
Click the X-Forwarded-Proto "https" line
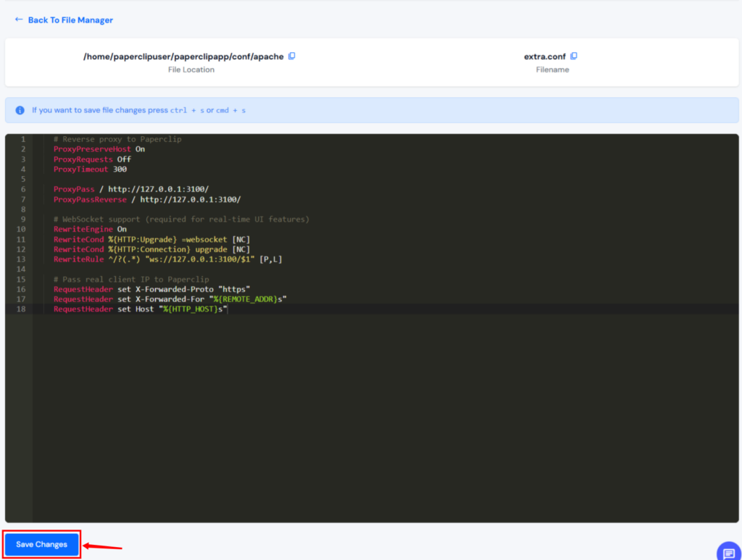(152, 290)
